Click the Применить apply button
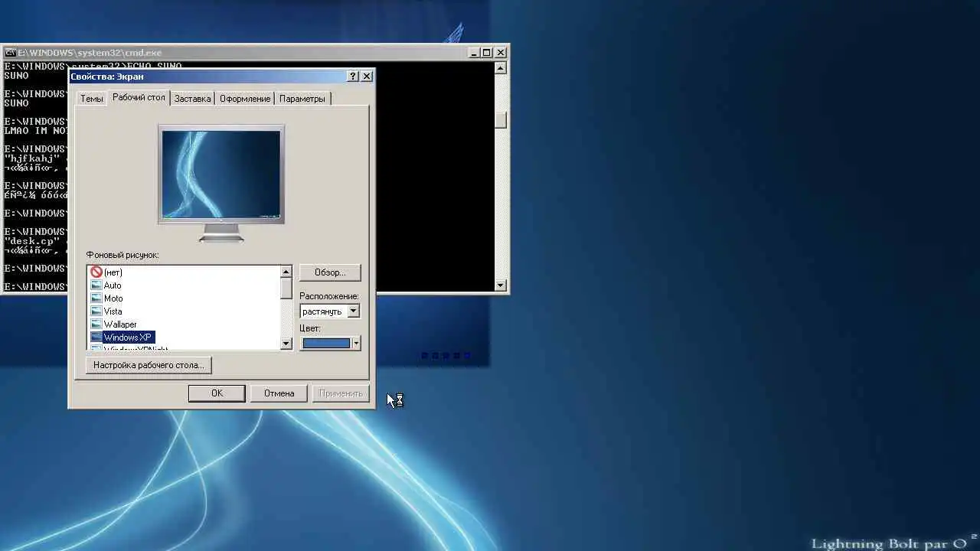Image resolution: width=980 pixels, height=551 pixels. [x=340, y=393]
